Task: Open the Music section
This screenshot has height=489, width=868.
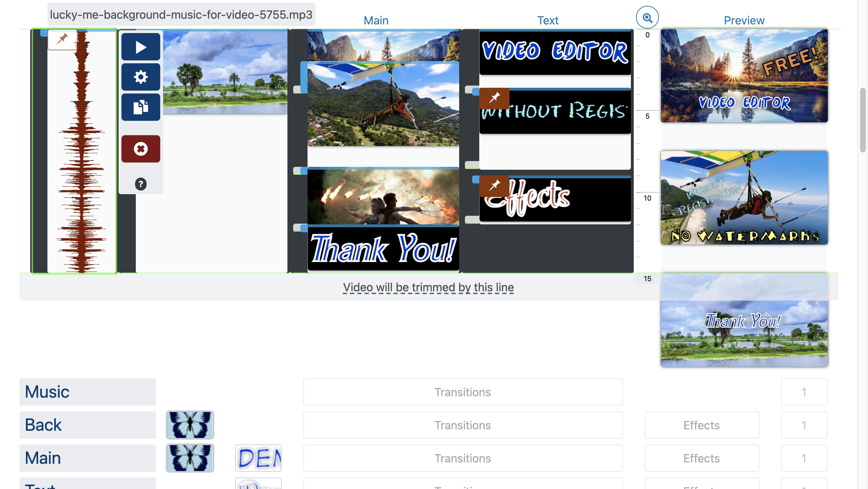Action: pyautogui.click(x=88, y=391)
